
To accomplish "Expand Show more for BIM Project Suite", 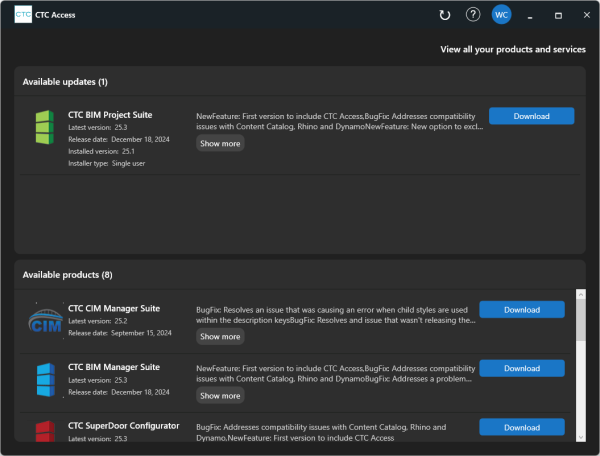I will (220, 144).
